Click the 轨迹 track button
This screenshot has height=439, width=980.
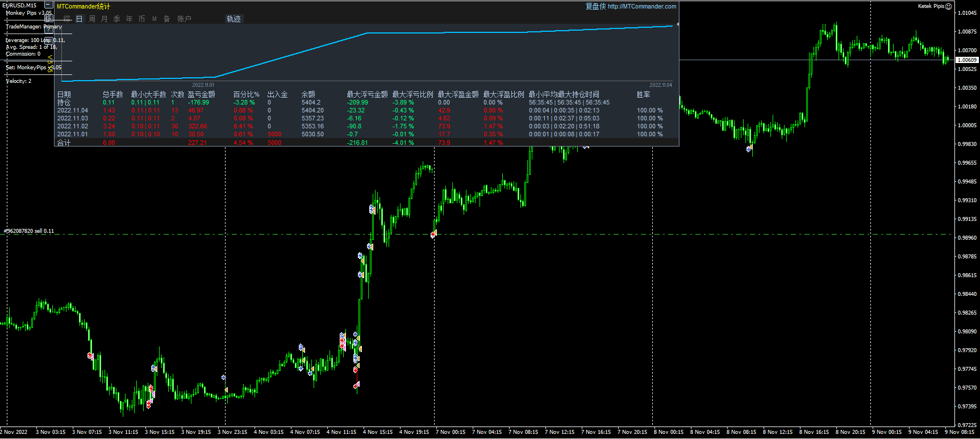click(x=234, y=19)
